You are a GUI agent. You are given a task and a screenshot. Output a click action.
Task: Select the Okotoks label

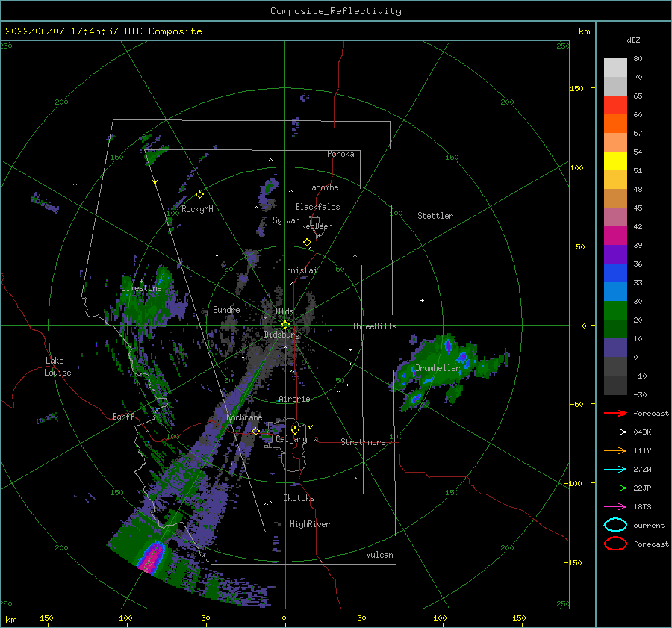coord(299,498)
